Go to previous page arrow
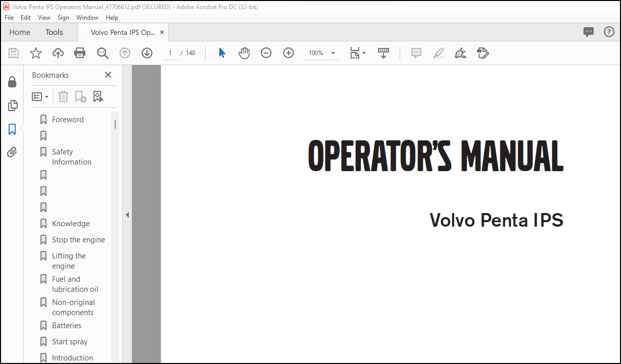This screenshot has height=364, width=621. pyautogui.click(x=125, y=53)
